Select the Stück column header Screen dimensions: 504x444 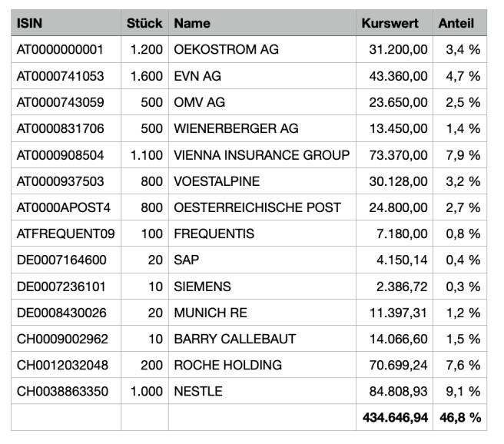point(144,23)
